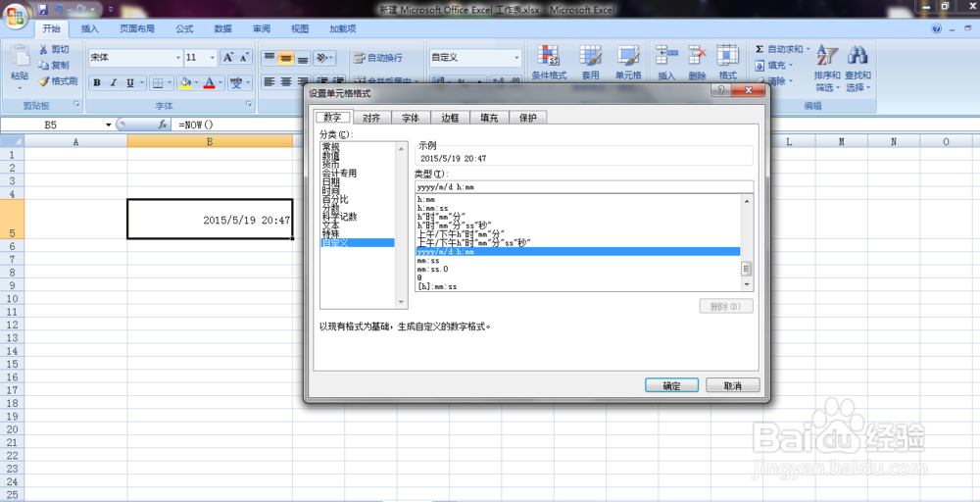980x502 pixels.
Task: Open the borders grid icon
Action: coord(158,82)
